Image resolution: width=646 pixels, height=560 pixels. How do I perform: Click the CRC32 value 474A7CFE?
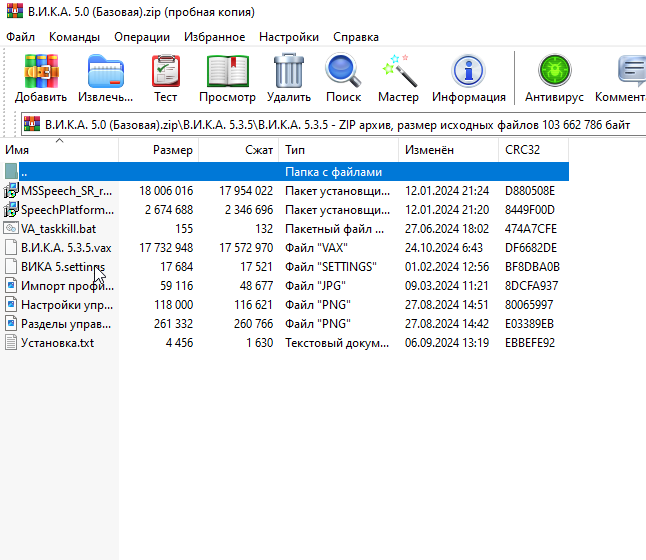(x=531, y=229)
